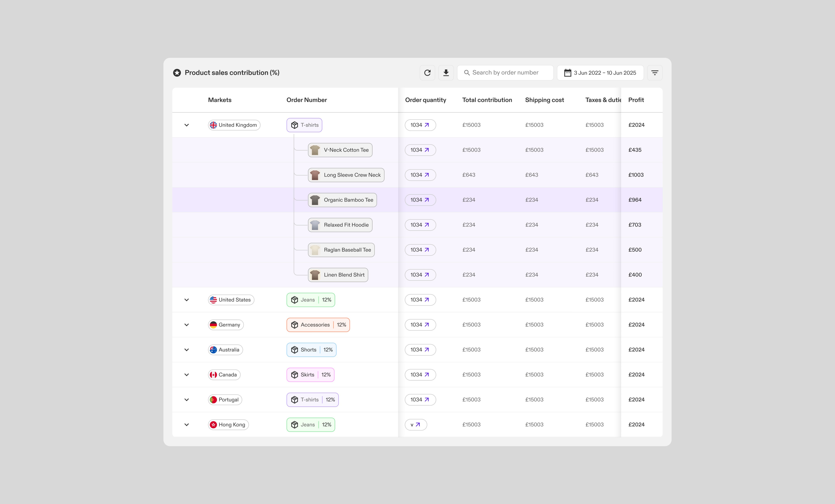Sort by the Profit column header
The width and height of the screenshot is (835, 504).
(636, 100)
